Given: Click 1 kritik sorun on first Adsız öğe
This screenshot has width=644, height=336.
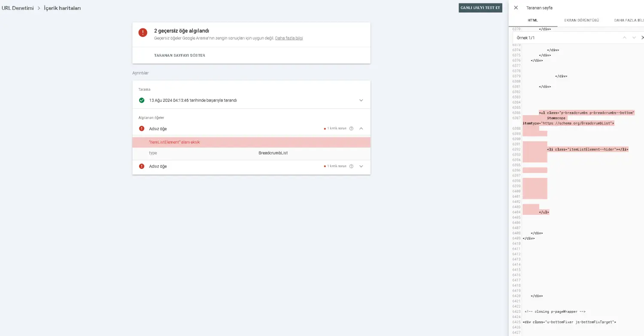Looking at the screenshot, I should pyautogui.click(x=337, y=128).
